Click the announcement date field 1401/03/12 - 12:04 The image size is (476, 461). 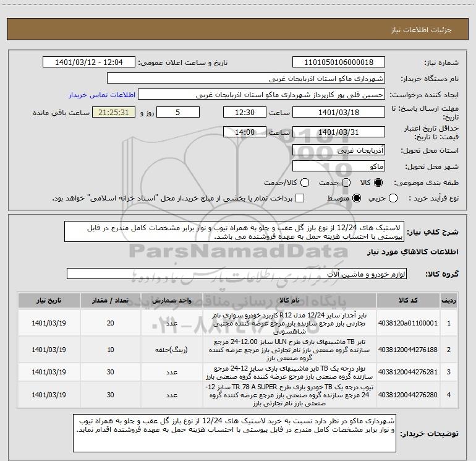pos(89,62)
